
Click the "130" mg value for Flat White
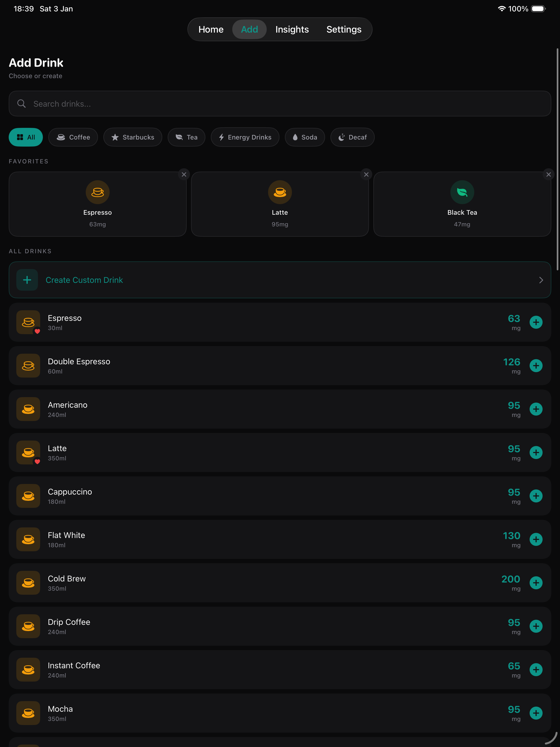(511, 536)
